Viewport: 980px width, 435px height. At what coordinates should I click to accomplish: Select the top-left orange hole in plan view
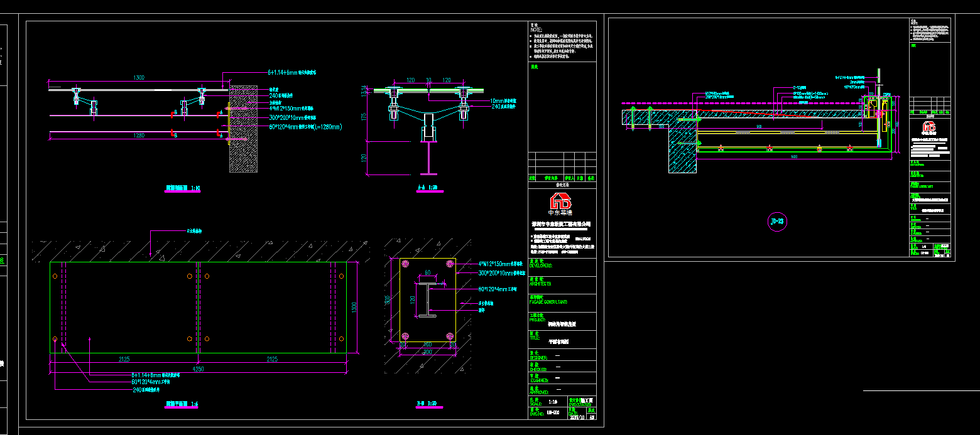click(55, 276)
